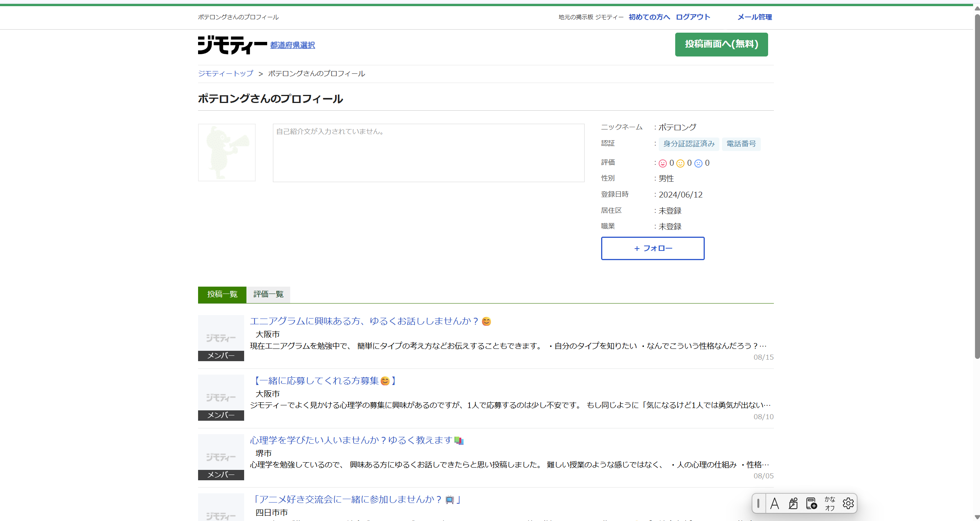Click 08/10 post date
Screen dimensions: 980x521
pos(764,417)
